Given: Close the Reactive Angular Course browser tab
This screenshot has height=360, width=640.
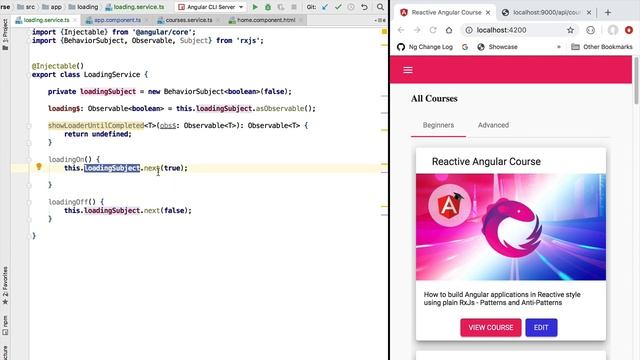Looking at the screenshot, I should click(x=488, y=13).
